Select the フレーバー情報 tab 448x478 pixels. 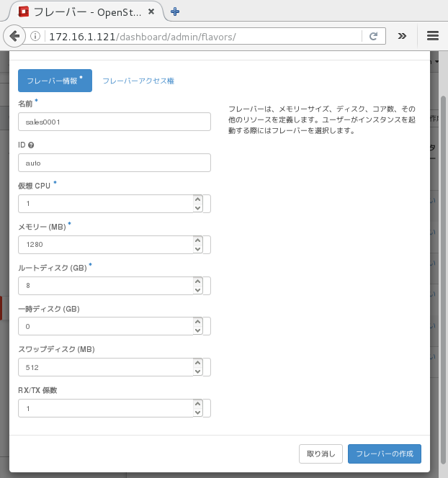(x=55, y=81)
